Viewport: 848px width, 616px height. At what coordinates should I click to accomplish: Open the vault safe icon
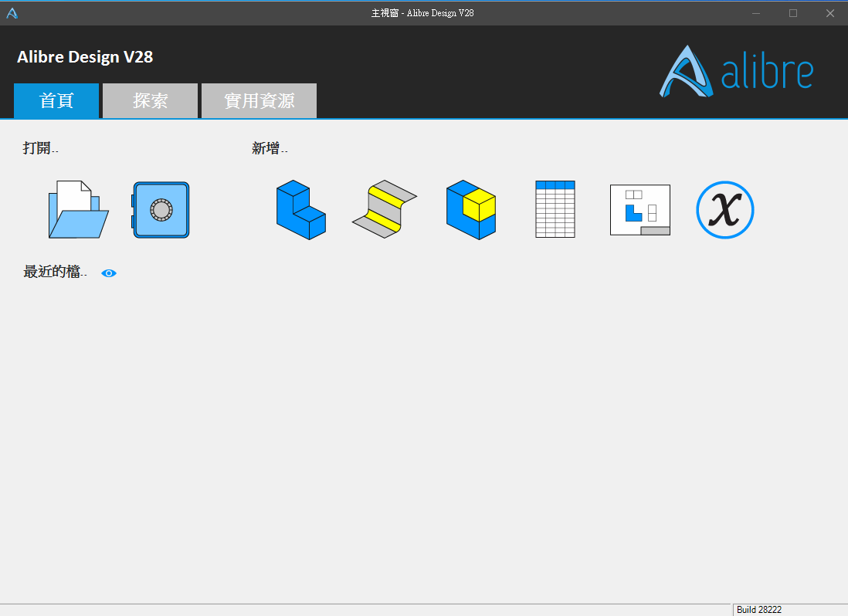(x=161, y=210)
